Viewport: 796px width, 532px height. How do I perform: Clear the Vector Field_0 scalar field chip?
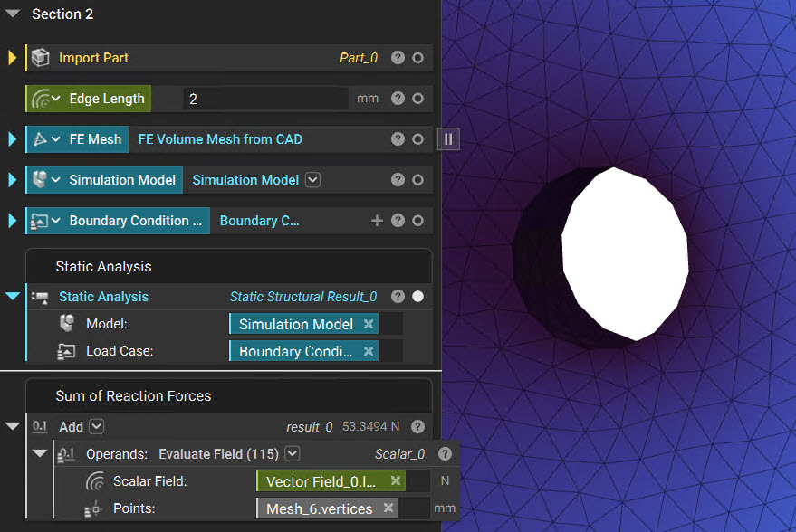click(x=396, y=480)
